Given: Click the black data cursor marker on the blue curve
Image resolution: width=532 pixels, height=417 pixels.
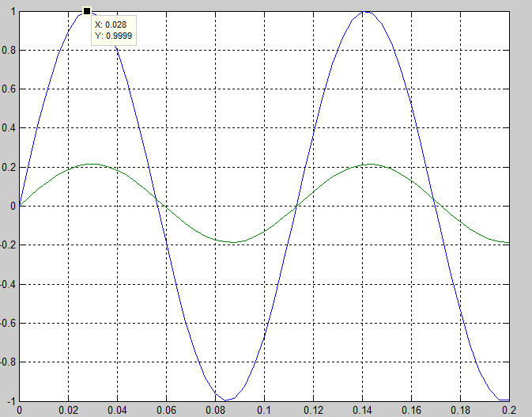Looking at the screenshot, I should tap(87, 11).
